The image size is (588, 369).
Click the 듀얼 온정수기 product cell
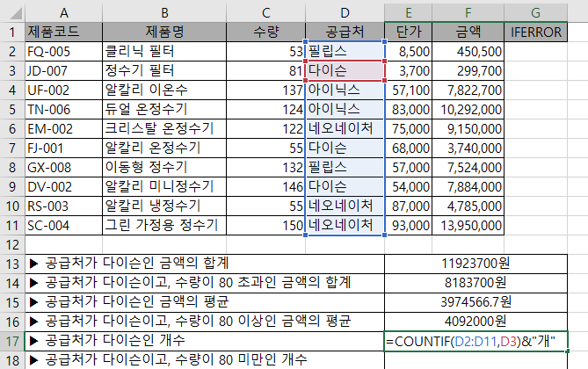pyautogui.click(x=164, y=110)
